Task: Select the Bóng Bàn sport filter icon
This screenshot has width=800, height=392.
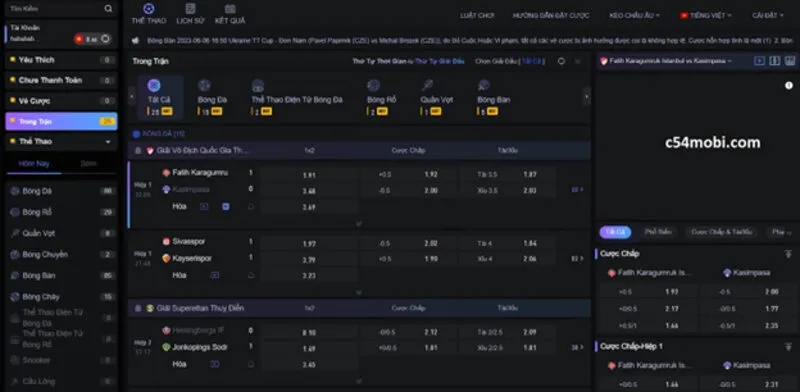Action: 484,86
